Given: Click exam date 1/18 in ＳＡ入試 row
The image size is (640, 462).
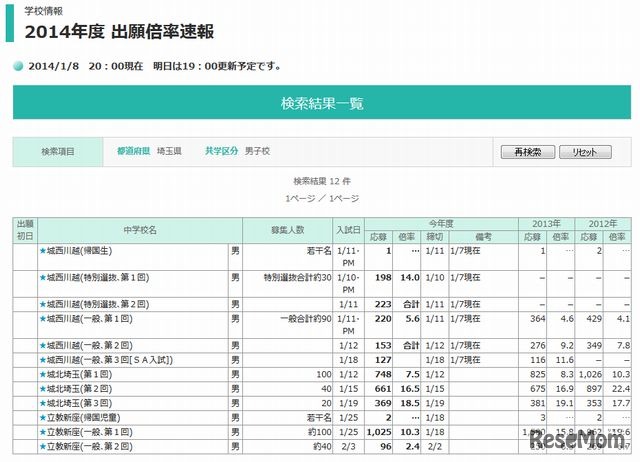Looking at the screenshot, I should (x=349, y=360).
